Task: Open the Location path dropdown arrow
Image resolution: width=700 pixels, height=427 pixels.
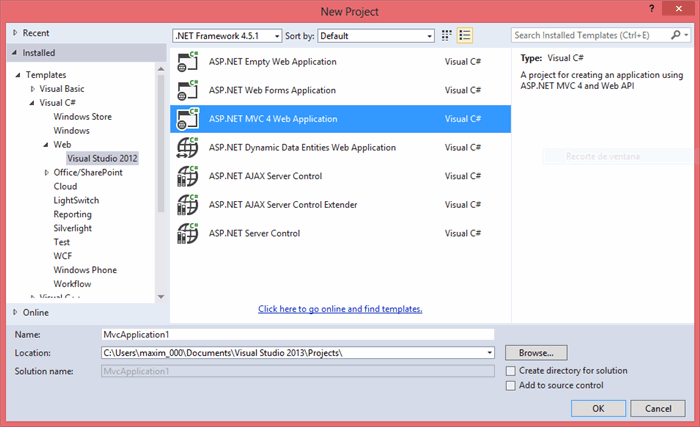Action: point(490,353)
